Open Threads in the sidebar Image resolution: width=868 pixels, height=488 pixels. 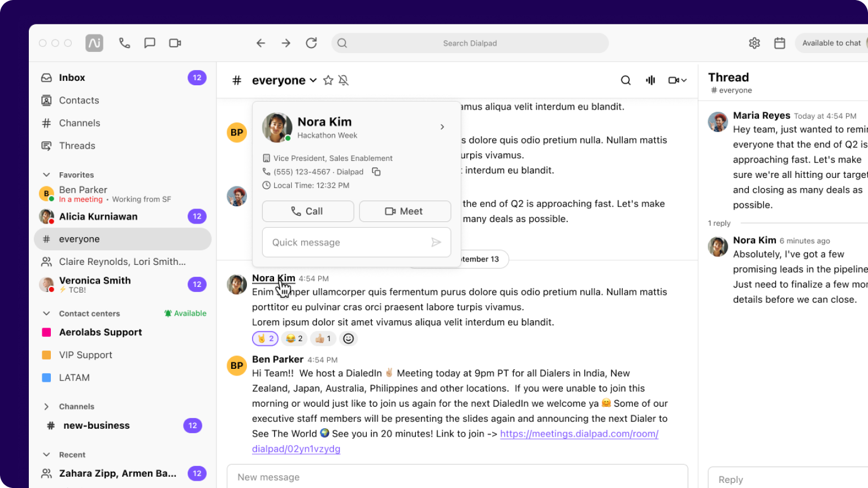point(123,146)
